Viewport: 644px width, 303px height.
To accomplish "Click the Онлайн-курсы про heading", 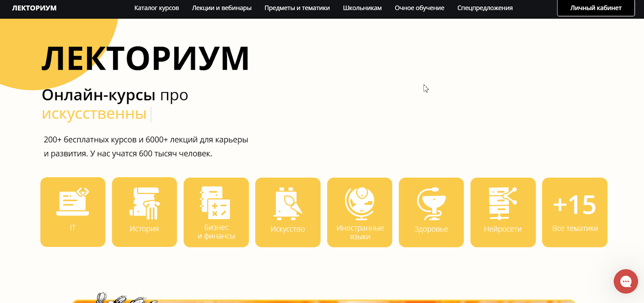I will click(x=115, y=95).
